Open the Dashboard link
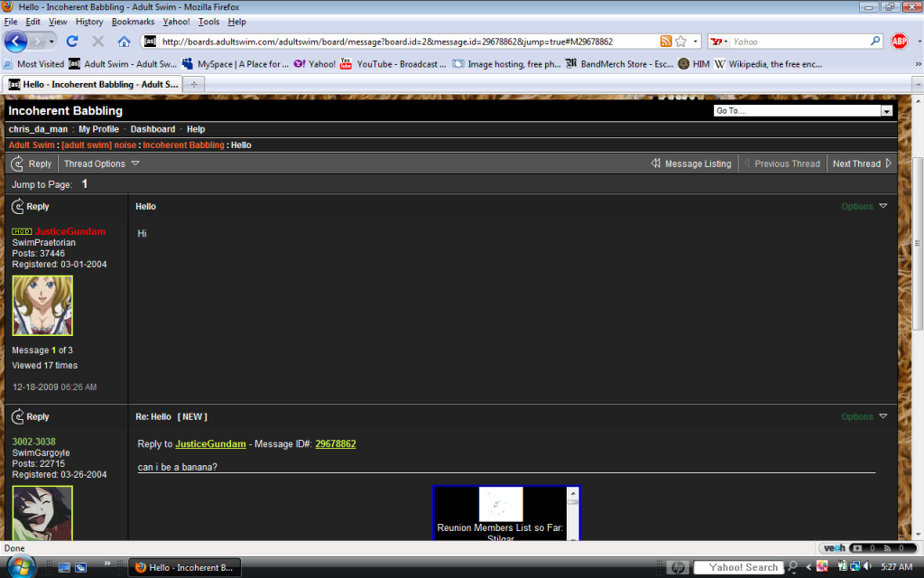924x578 pixels. (x=152, y=129)
